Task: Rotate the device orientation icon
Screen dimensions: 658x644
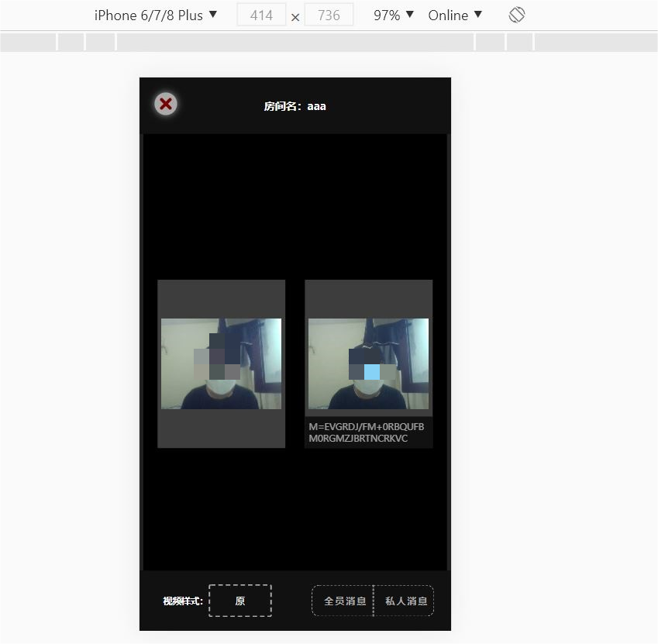Action: [x=517, y=15]
